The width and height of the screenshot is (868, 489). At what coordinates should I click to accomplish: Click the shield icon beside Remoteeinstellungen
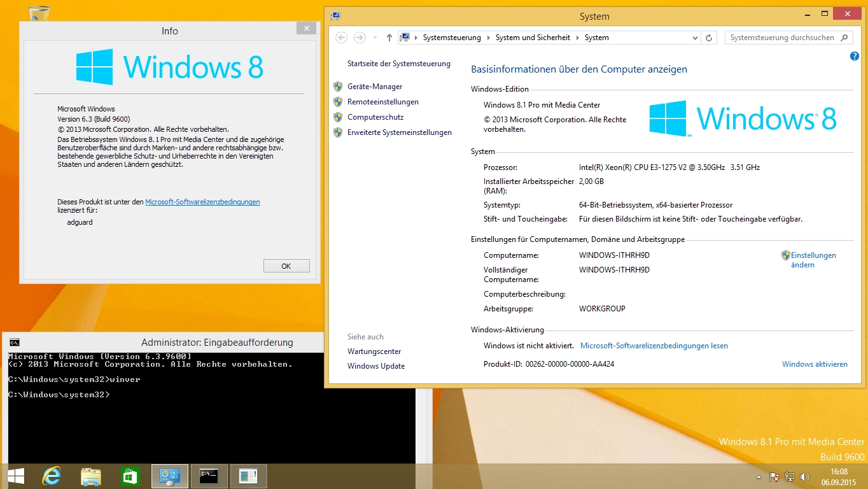tap(338, 102)
